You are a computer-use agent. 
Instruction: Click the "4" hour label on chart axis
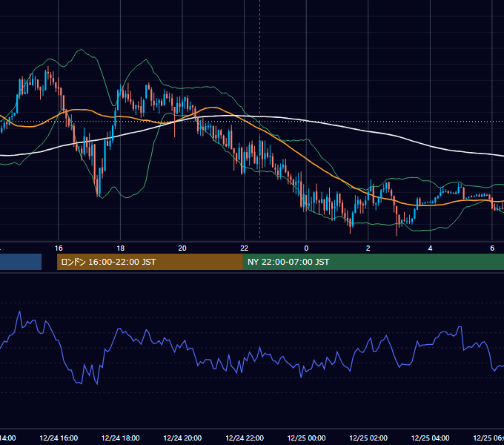430,248
